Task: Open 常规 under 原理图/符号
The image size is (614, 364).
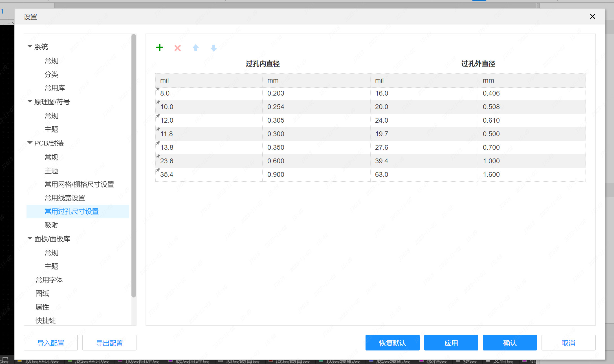Action: (x=51, y=116)
